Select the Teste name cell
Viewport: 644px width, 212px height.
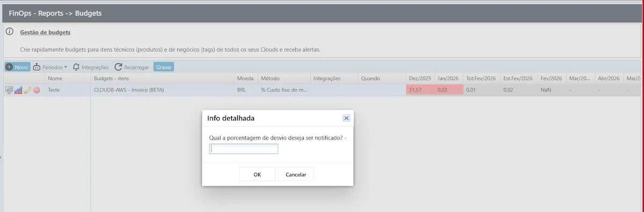click(x=68, y=90)
